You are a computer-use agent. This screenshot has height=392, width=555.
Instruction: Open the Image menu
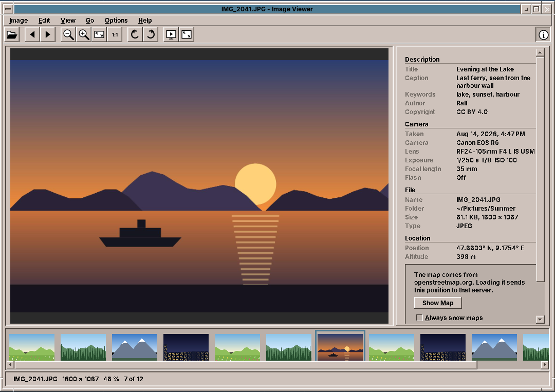point(18,21)
